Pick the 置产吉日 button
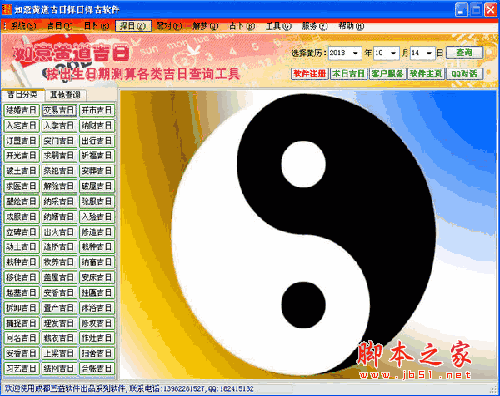 [59, 308]
